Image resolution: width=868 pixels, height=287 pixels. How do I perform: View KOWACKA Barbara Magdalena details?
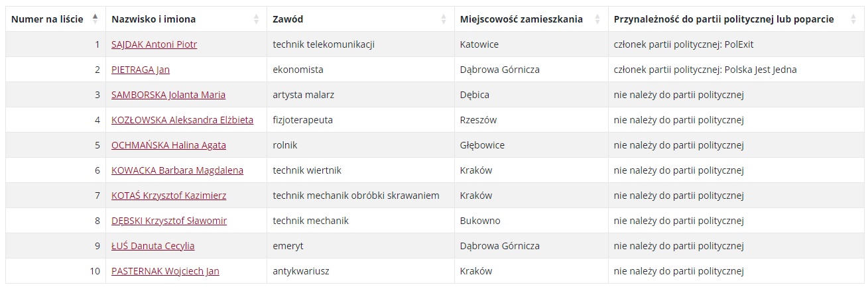pyautogui.click(x=177, y=170)
